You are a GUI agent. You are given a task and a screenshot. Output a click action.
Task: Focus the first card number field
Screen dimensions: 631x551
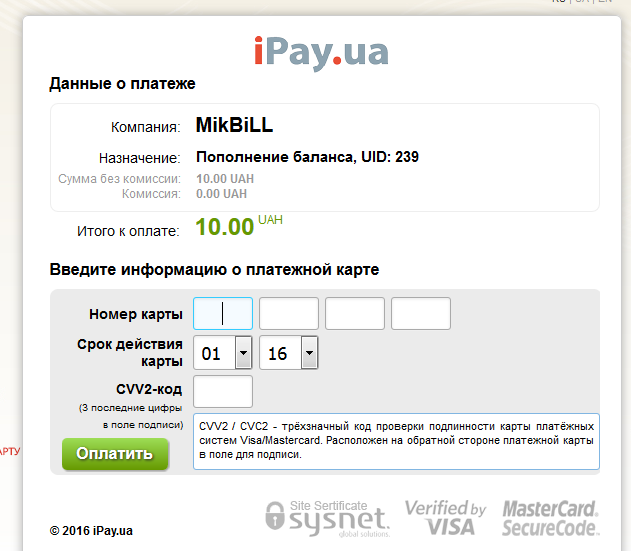coord(223,314)
